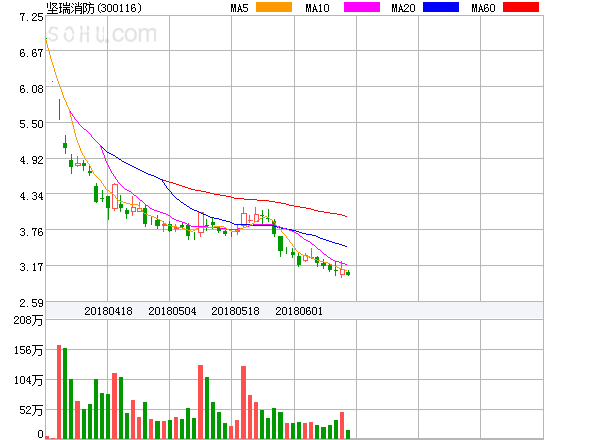Click the 3.17 price axis label
600x440 pixels.
31,267
